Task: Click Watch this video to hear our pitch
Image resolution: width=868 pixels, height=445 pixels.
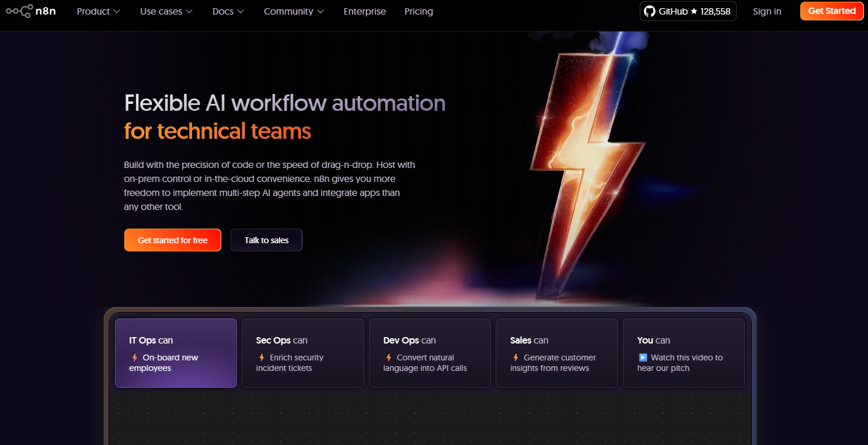Action: 680,363
